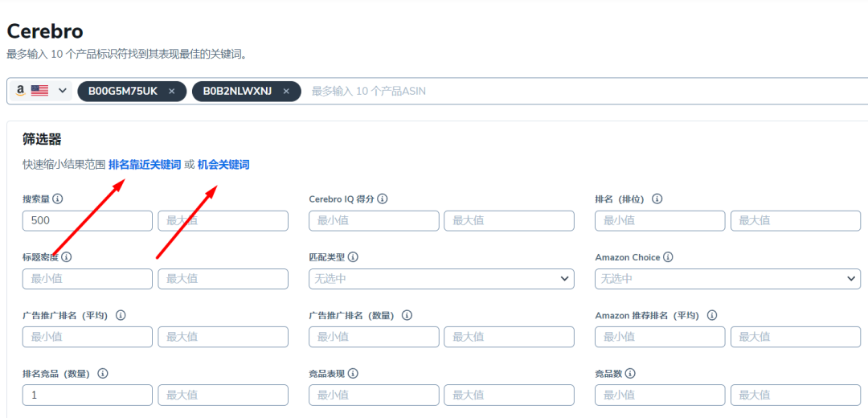Remove the B0B2NLWXNJ ASIN tag

pos(286,92)
